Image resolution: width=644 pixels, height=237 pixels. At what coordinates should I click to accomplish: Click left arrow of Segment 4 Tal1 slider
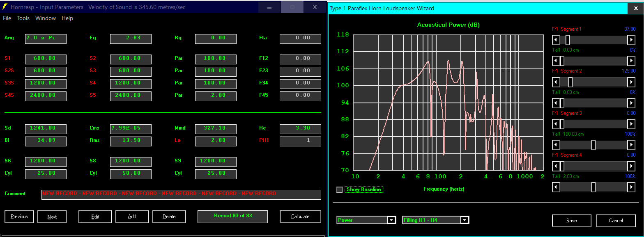(556, 187)
